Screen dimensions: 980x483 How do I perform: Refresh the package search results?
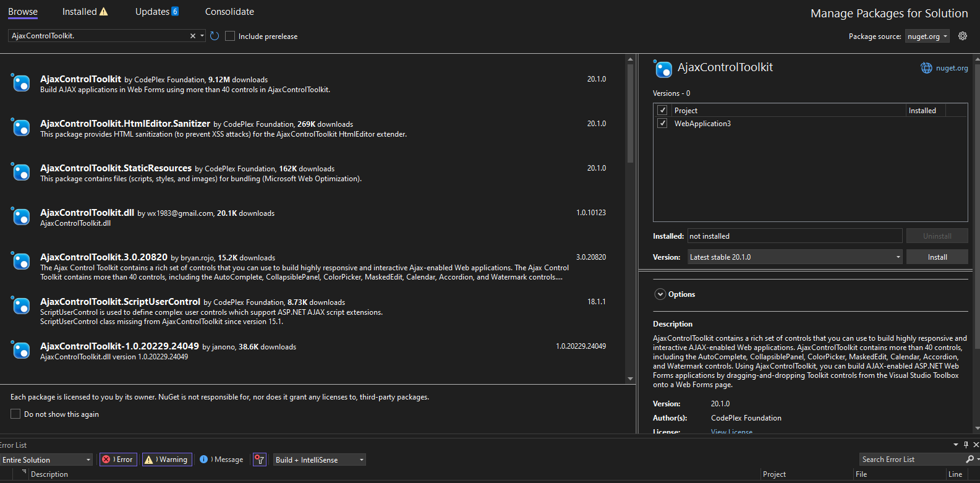(215, 36)
